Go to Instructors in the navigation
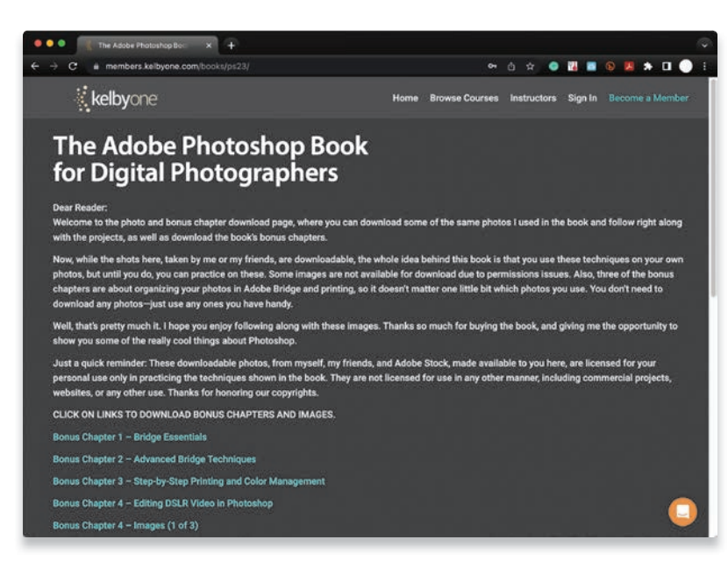Screen dimensions: 728x561 tap(533, 98)
